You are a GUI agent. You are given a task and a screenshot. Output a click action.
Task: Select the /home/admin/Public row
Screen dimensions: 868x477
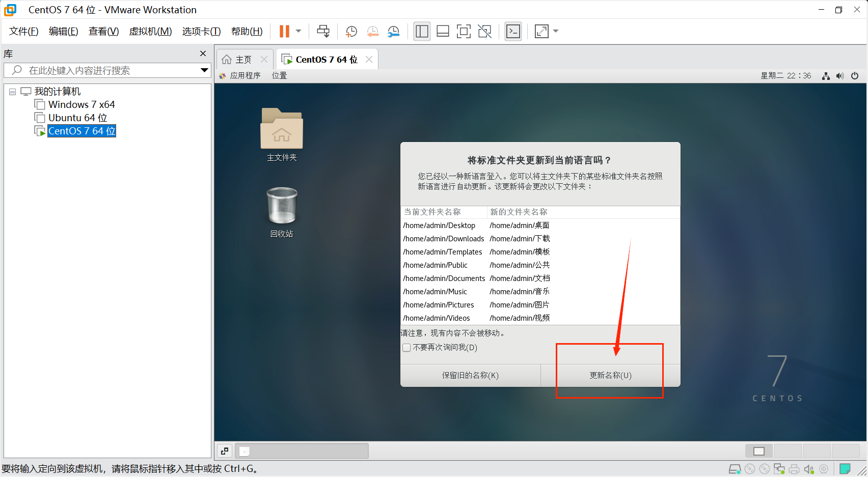click(540, 265)
